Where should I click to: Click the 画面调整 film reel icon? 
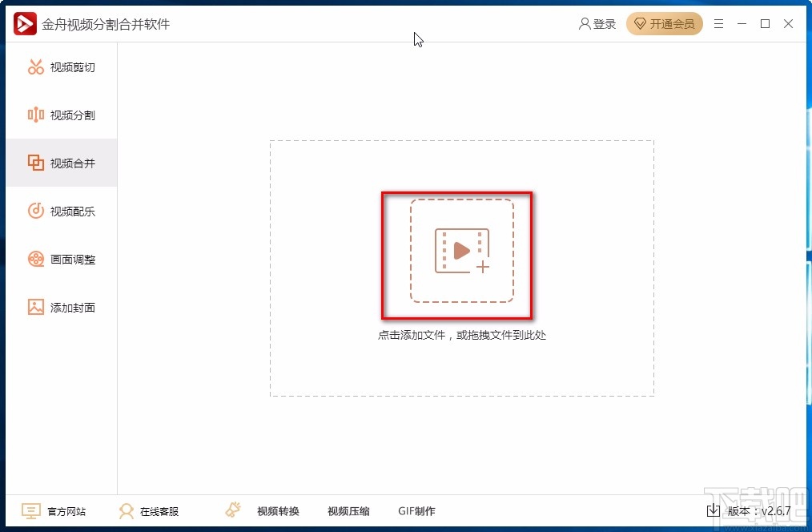tap(36, 259)
